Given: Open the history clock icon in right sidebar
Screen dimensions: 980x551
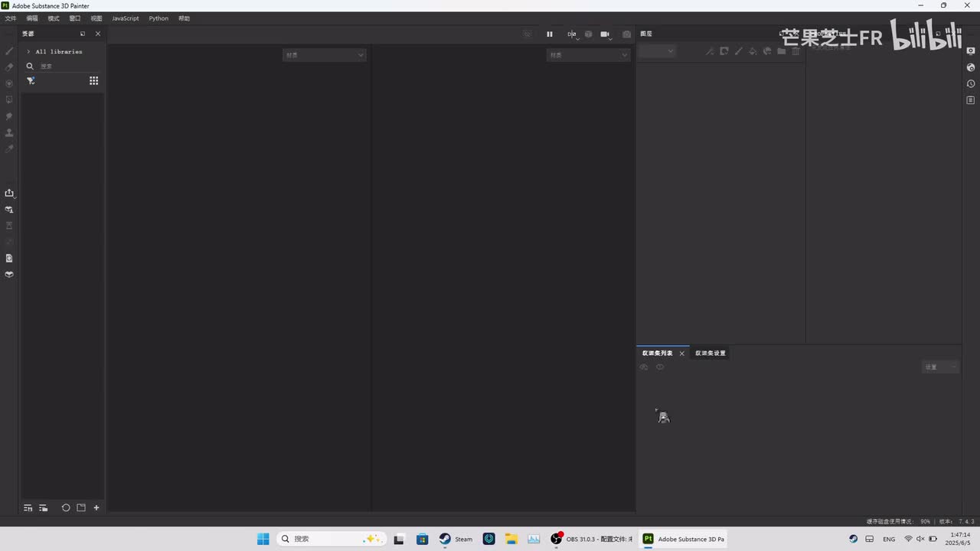Looking at the screenshot, I should (971, 83).
